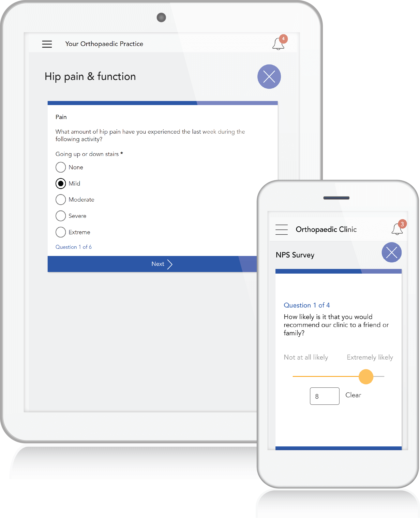Image resolution: width=420 pixels, height=518 pixels.
Task: Click the score input field showing 8
Action: click(325, 394)
